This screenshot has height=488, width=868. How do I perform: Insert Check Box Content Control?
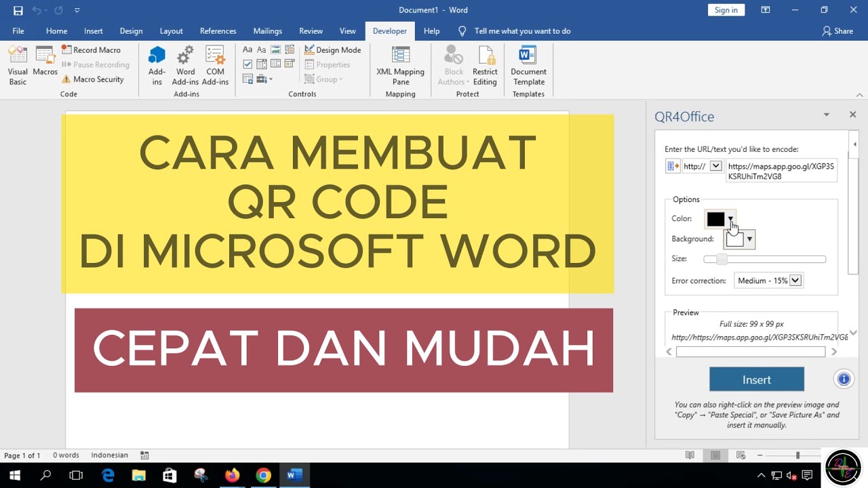tap(248, 64)
